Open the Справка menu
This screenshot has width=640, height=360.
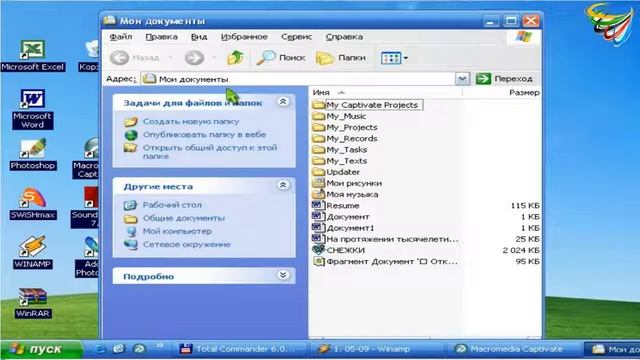click(x=344, y=37)
